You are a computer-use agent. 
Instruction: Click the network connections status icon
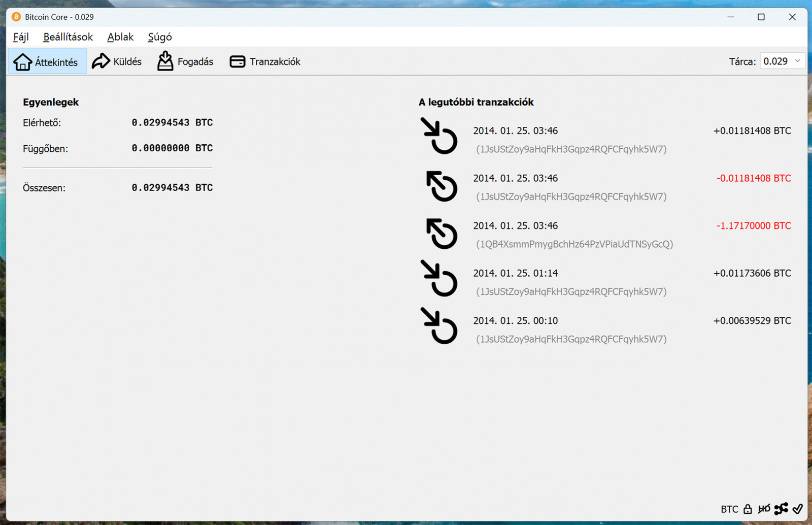781,509
